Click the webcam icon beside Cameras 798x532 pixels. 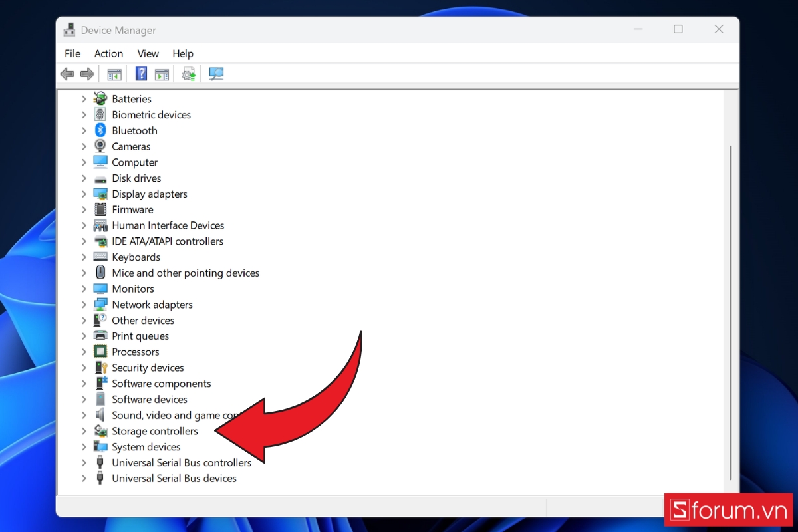[x=100, y=146]
